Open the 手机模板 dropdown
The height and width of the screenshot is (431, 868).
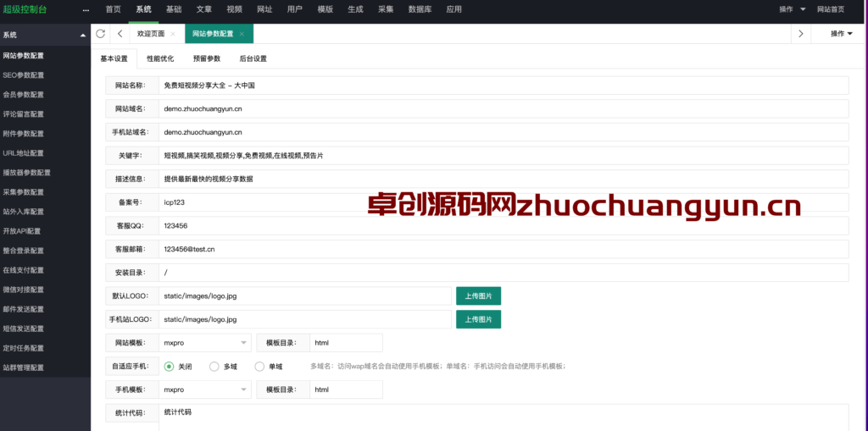click(x=205, y=390)
